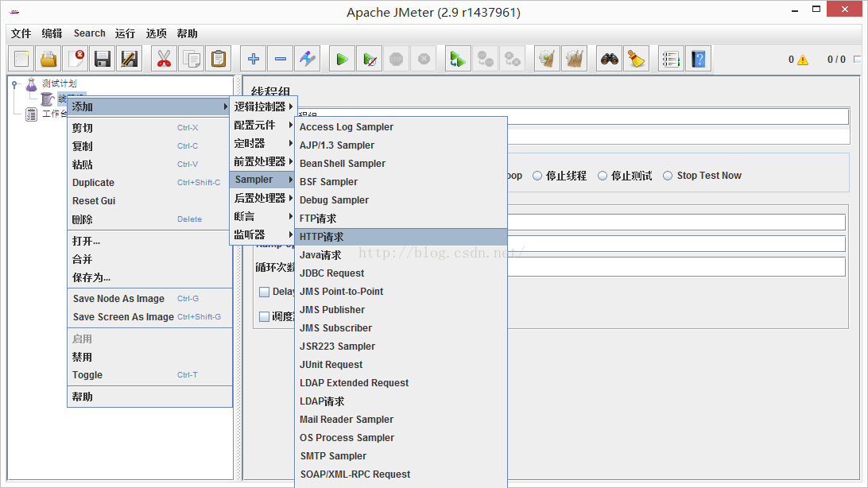Choose HTTP请求 from Sampler list
This screenshot has height=488, width=868.
401,237
